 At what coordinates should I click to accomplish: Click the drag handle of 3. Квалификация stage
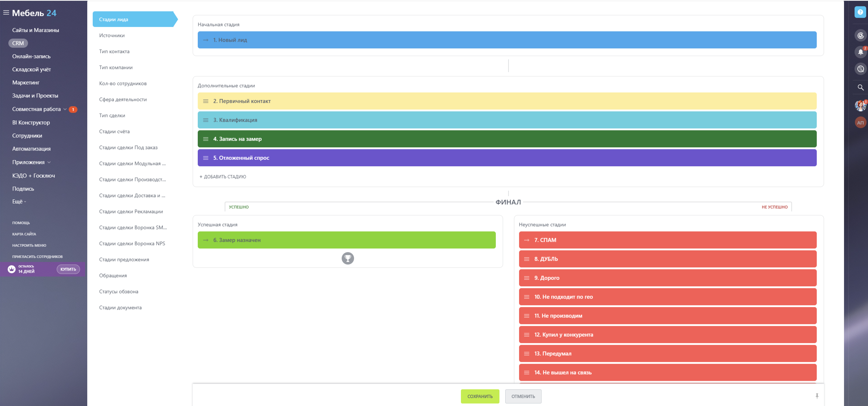coord(206,120)
